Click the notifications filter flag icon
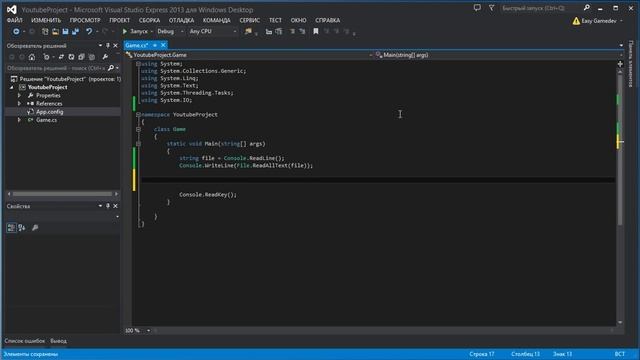640x360 pixels. (491, 8)
